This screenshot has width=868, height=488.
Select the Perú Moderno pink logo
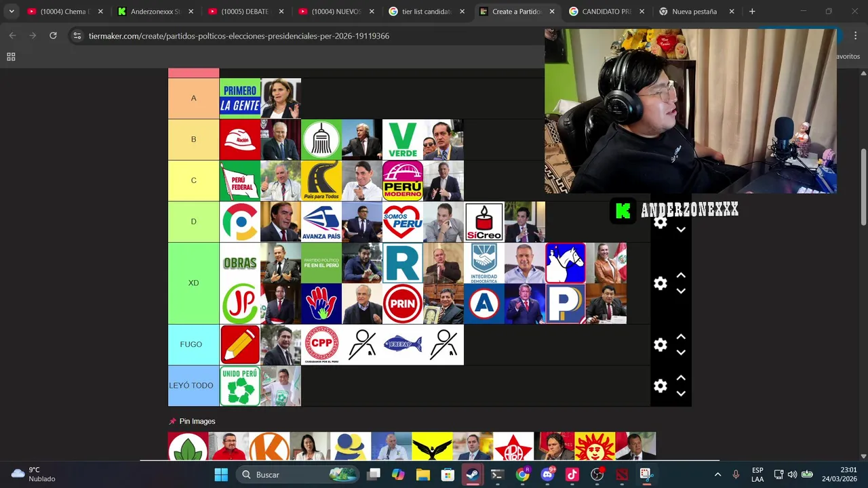point(403,181)
